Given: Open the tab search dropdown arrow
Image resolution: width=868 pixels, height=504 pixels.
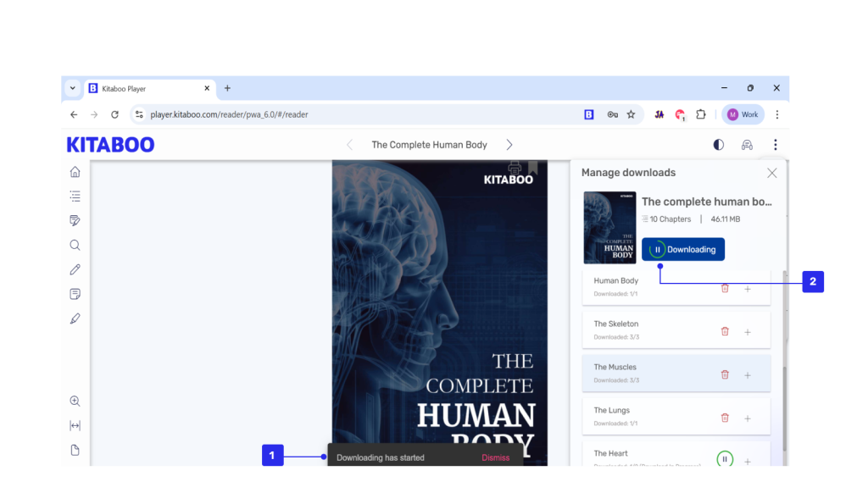Looking at the screenshot, I should click(x=73, y=88).
